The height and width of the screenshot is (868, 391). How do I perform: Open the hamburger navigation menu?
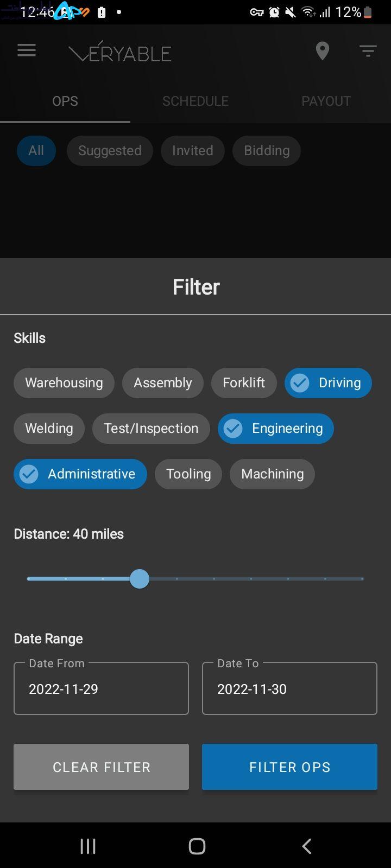point(27,50)
